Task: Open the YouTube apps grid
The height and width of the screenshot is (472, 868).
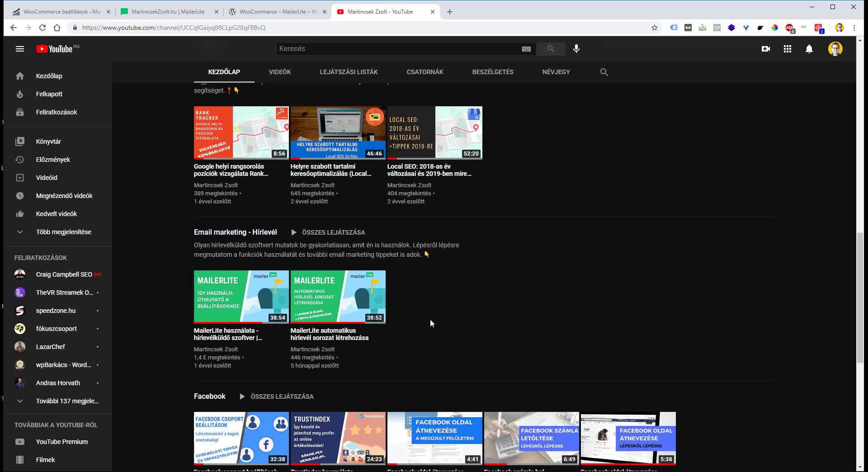Action: click(x=788, y=49)
